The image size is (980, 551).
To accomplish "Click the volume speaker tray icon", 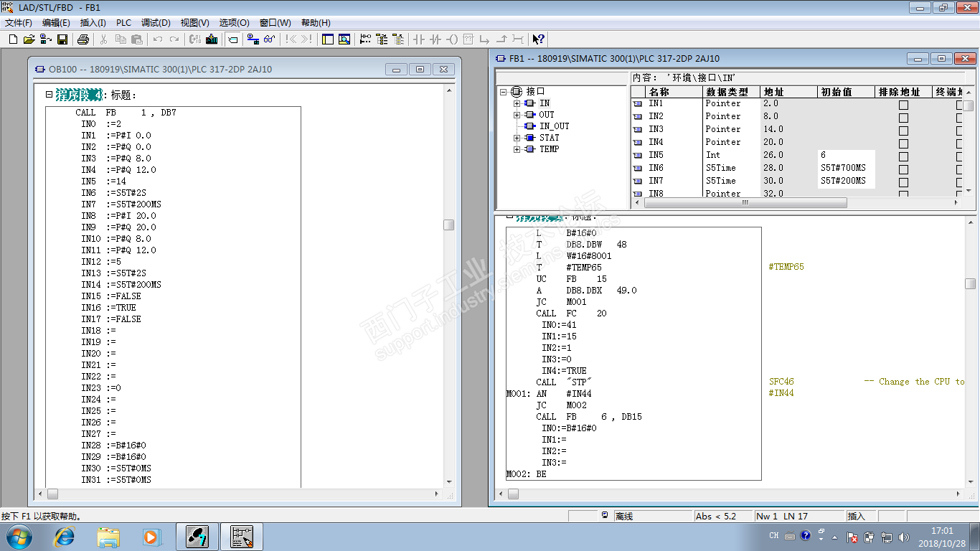I will click(905, 537).
